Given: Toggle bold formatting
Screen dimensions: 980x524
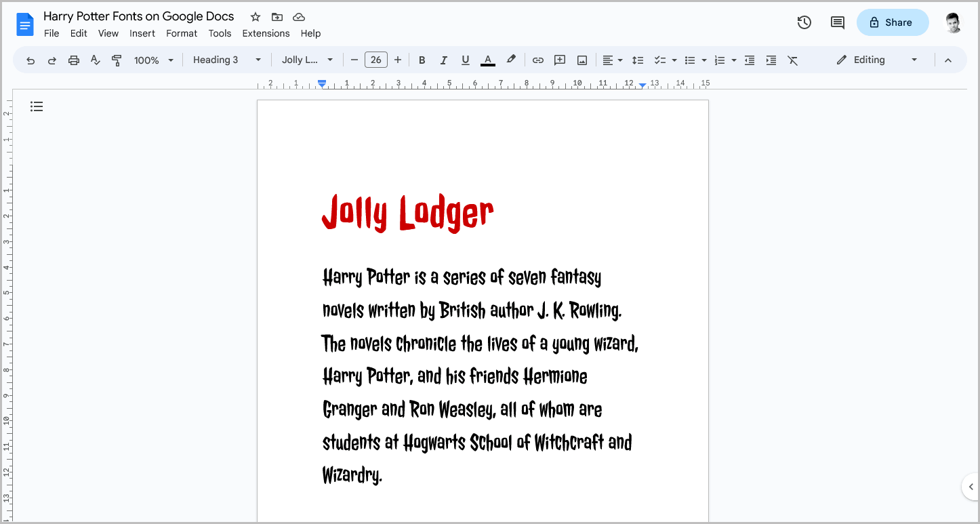Looking at the screenshot, I should coord(422,60).
